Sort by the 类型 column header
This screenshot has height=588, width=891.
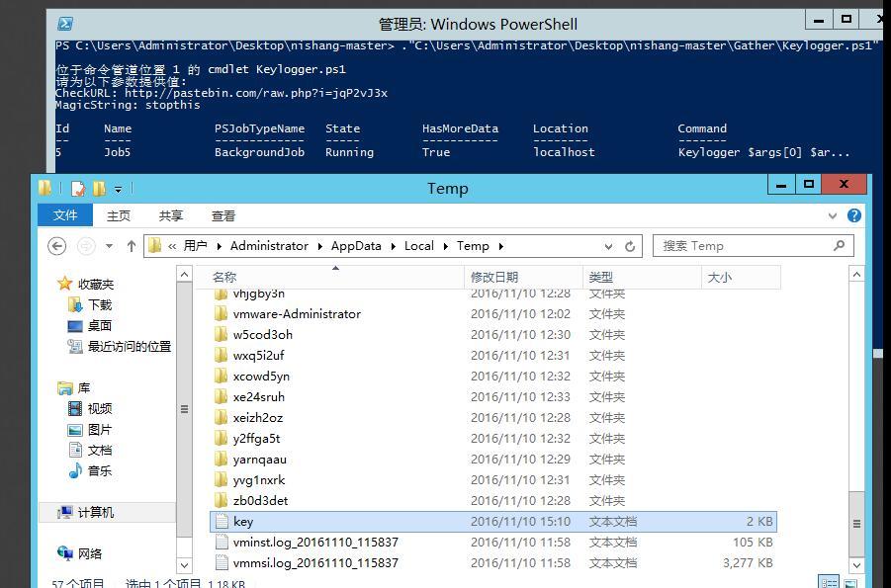pyautogui.click(x=643, y=278)
